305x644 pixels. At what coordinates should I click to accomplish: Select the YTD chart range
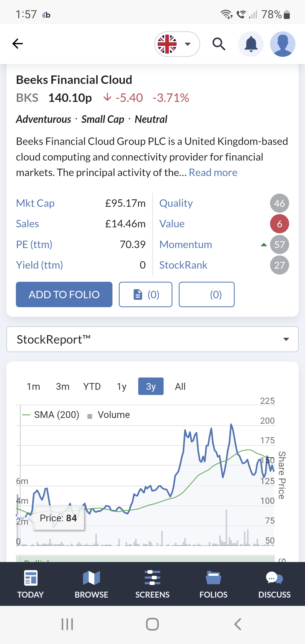(92, 386)
